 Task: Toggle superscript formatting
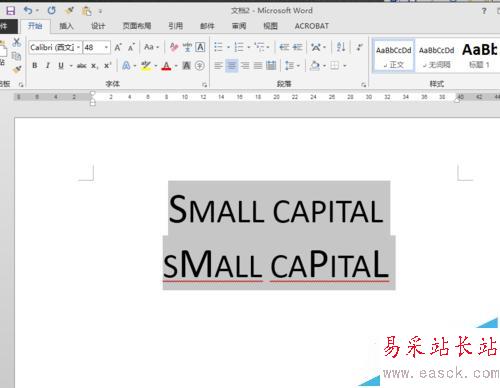107,66
